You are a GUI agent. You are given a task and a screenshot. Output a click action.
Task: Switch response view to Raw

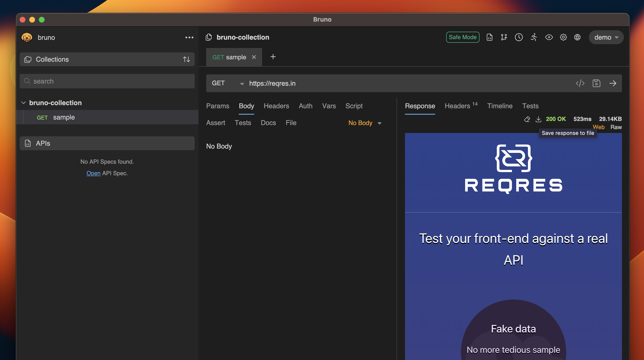point(616,127)
